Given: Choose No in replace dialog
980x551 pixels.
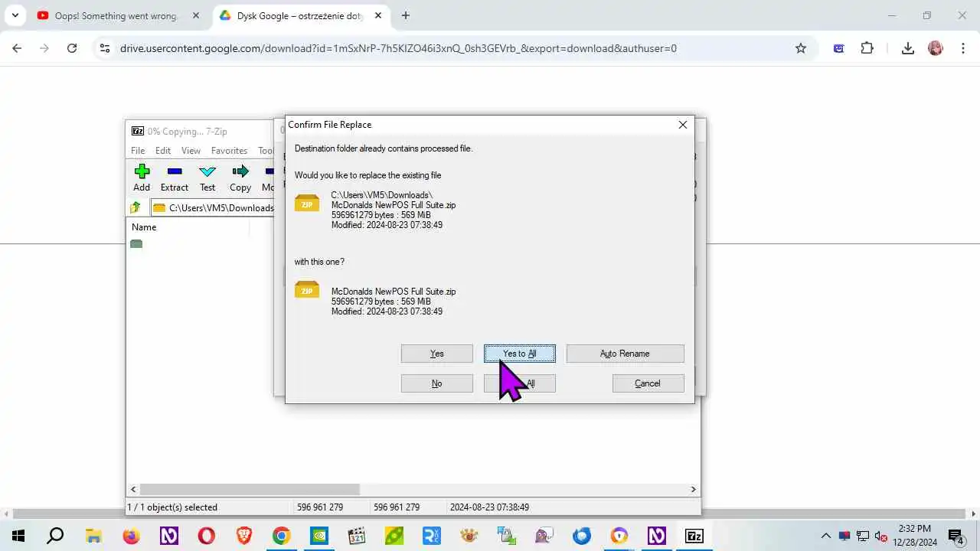Looking at the screenshot, I should [436, 383].
